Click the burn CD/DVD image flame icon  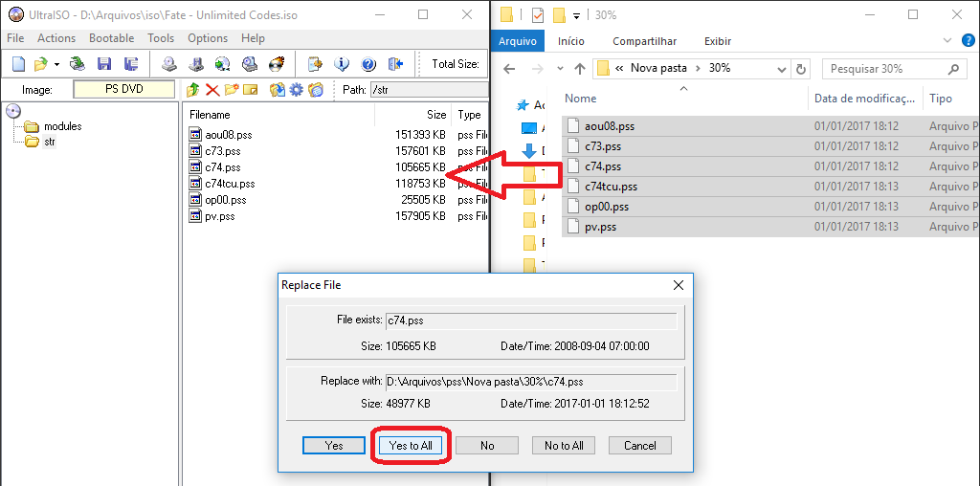click(x=278, y=65)
